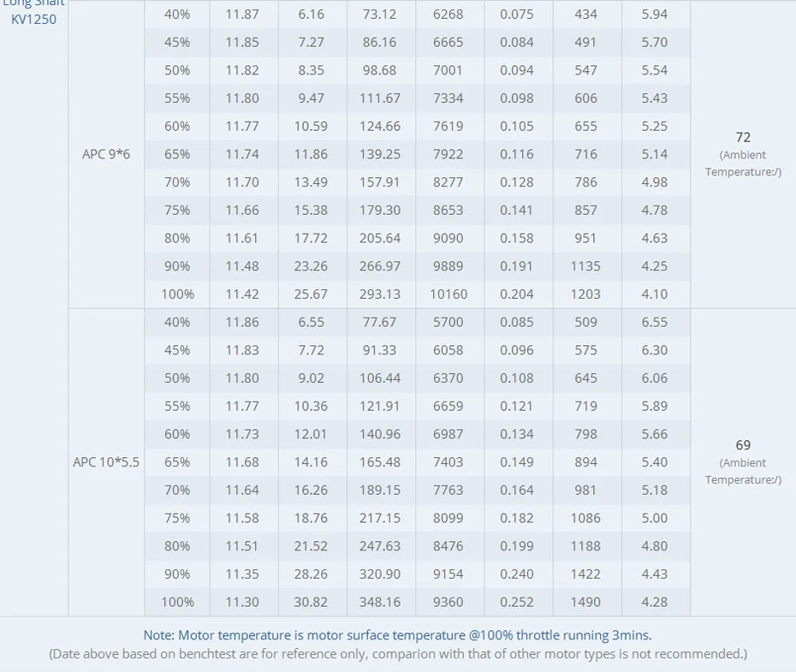Select the APC 10*5.5 propeller cell
796x672 pixels.
click(106, 462)
